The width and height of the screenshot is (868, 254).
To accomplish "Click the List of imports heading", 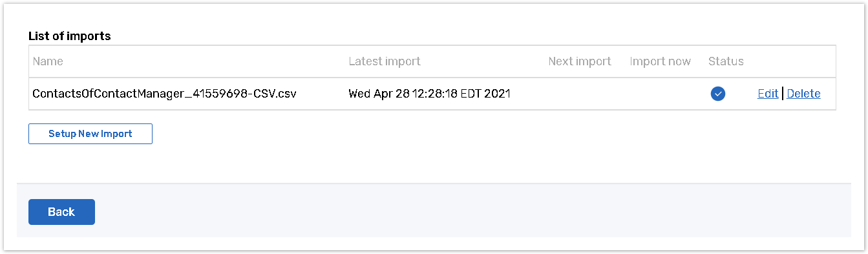I will (x=70, y=36).
